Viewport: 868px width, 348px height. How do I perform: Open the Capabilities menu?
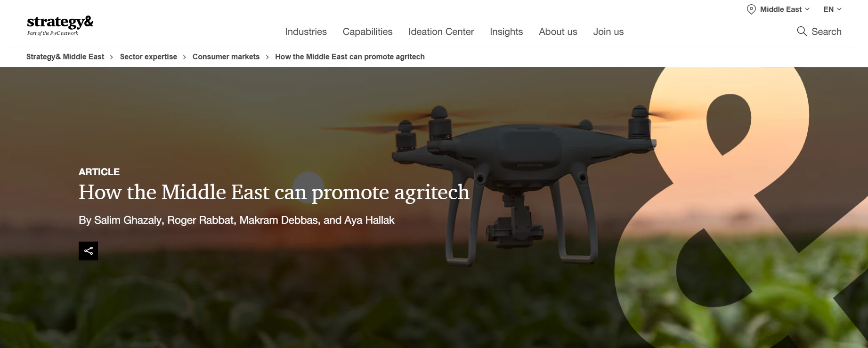click(367, 32)
